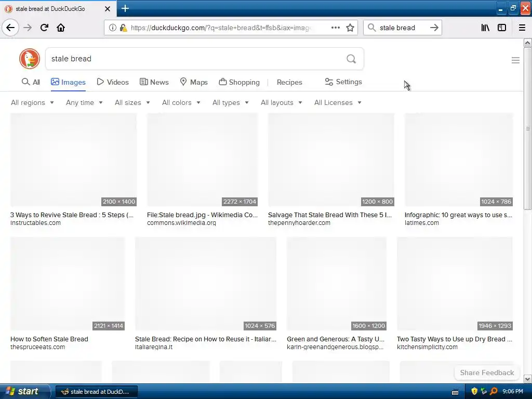The image size is (532, 399).
Task: Switch to the Shopping tab
Action: pyautogui.click(x=239, y=82)
